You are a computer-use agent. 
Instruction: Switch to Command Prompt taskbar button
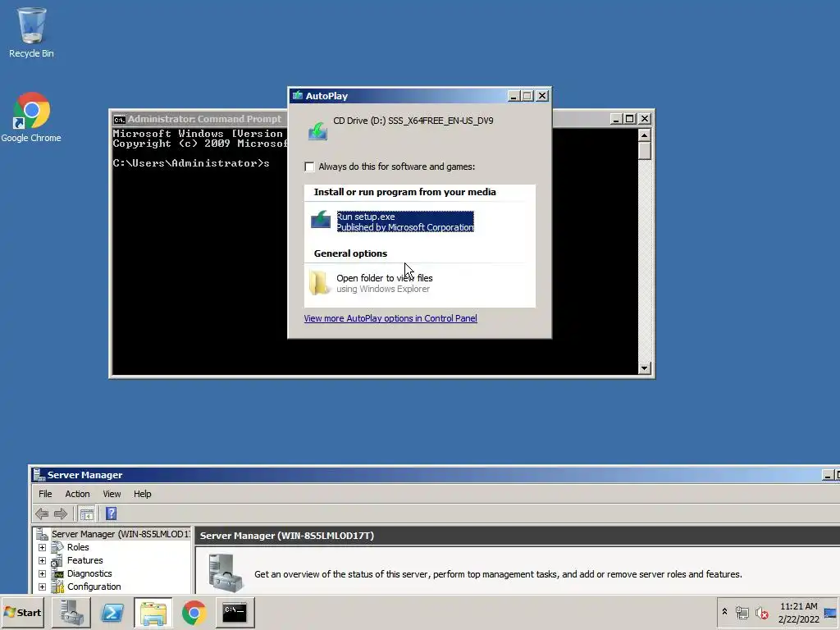[235, 612]
